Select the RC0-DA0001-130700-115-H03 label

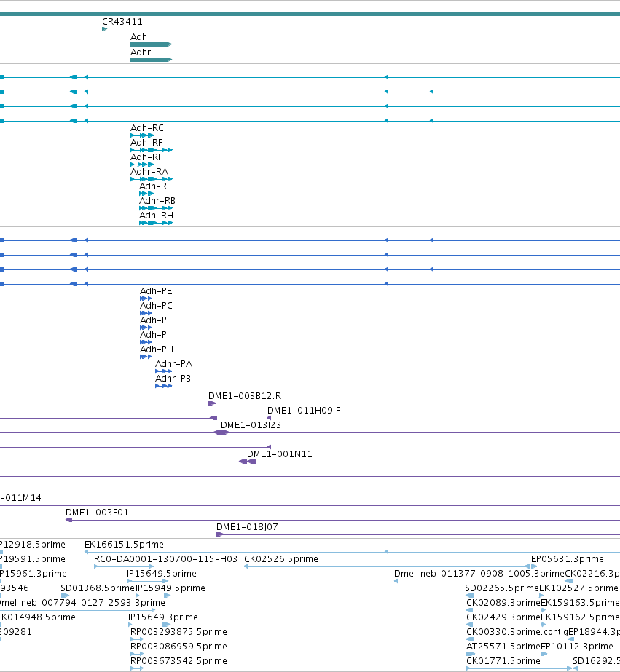tap(165, 559)
